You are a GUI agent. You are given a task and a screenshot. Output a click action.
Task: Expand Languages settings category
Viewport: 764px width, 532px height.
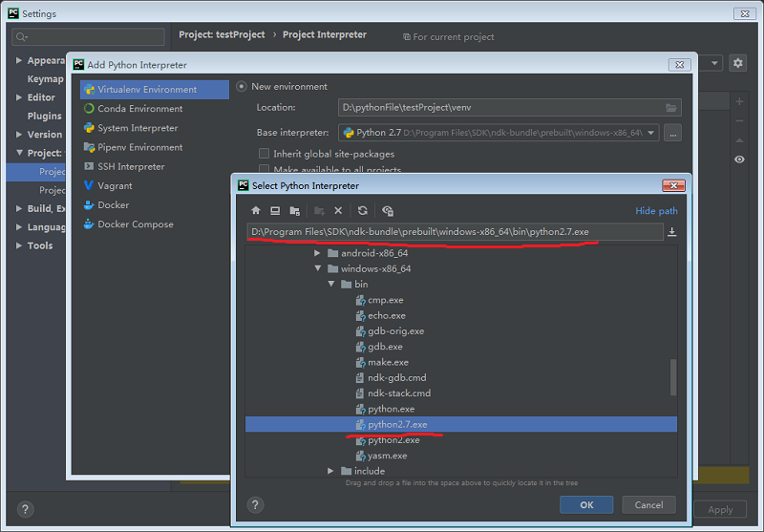[19, 227]
